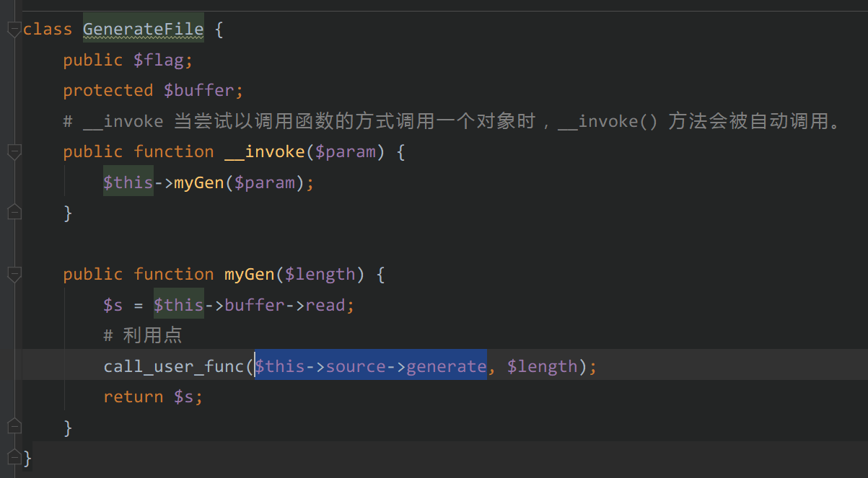868x478 pixels.
Task: Click fold end marker closing myGen function
Action: click(x=14, y=427)
